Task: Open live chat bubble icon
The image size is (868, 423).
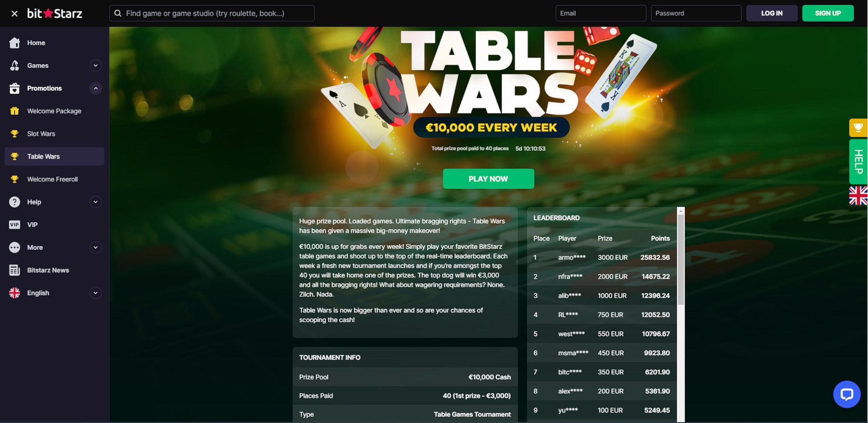Action: [847, 394]
